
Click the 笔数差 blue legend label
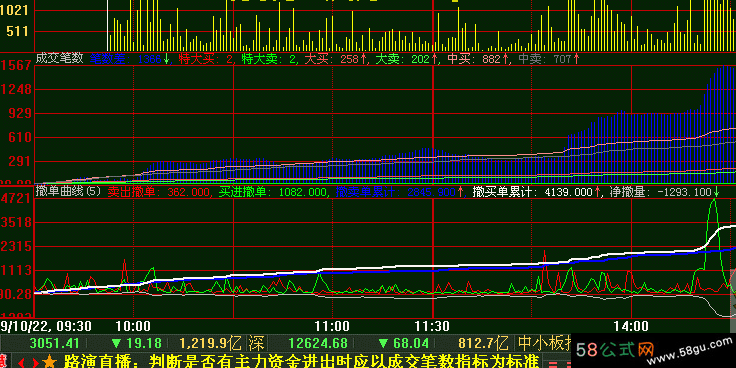point(107,59)
